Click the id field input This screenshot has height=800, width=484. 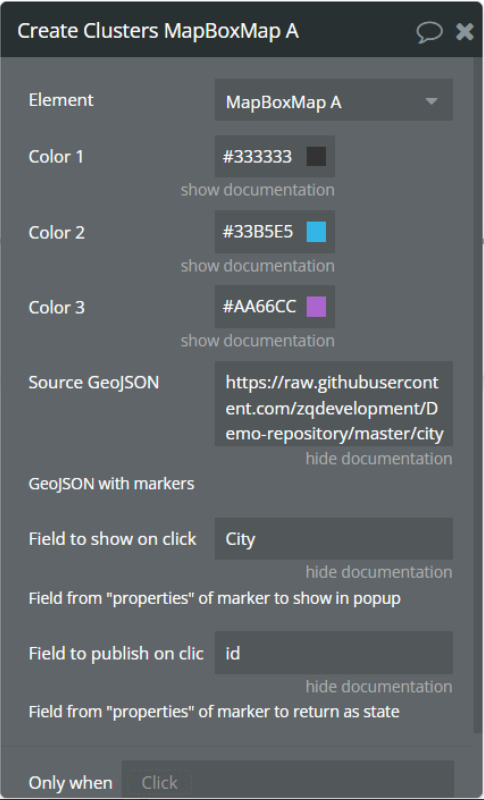coord(334,653)
